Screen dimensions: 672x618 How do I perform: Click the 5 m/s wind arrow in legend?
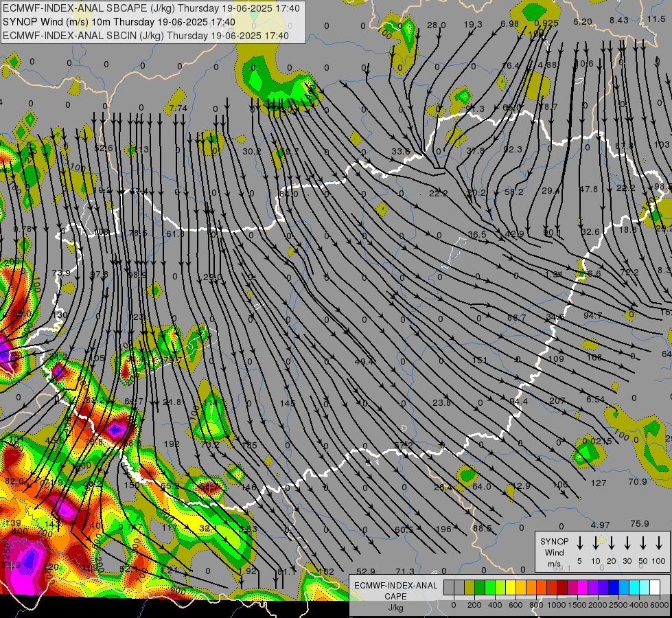(579, 543)
